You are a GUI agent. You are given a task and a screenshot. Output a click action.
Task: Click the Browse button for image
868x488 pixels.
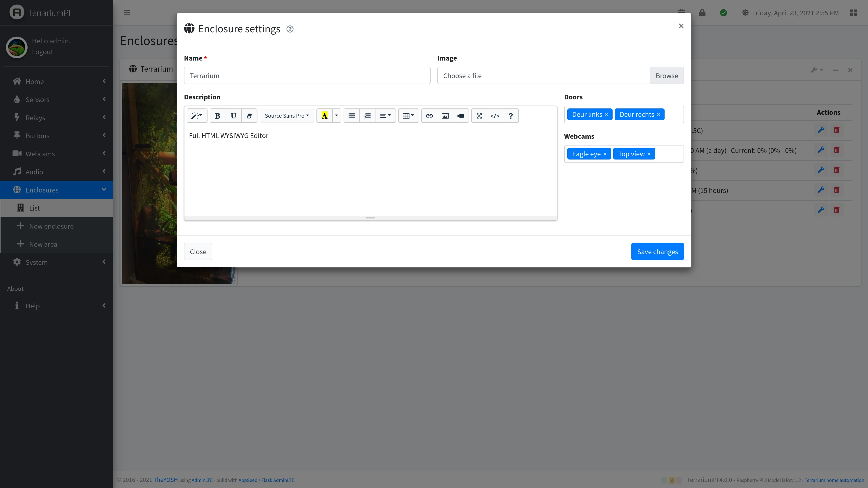point(667,76)
